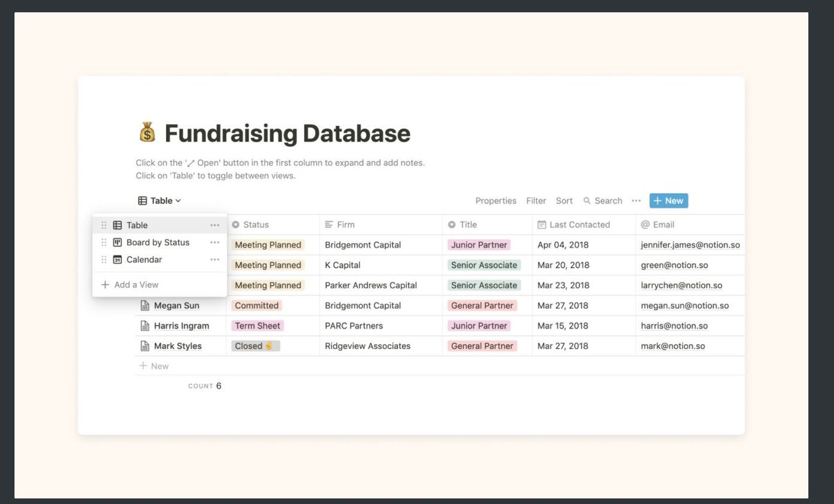Click the blue New button
The image size is (834, 504).
tap(669, 201)
